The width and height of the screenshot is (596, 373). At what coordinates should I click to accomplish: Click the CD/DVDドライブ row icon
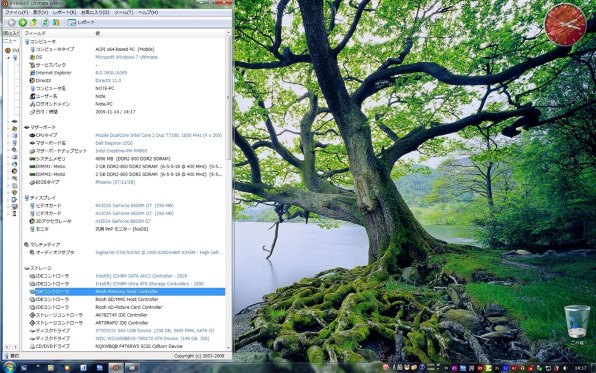(x=32, y=346)
